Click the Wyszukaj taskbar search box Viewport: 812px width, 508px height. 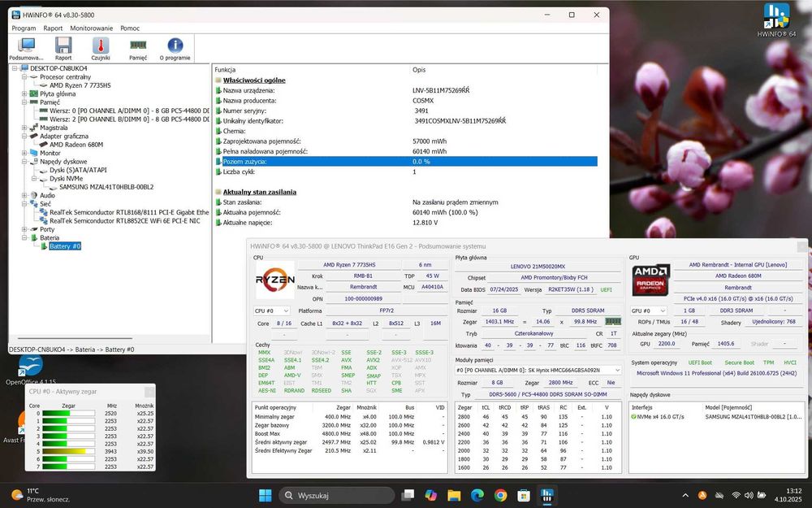tap(337, 496)
